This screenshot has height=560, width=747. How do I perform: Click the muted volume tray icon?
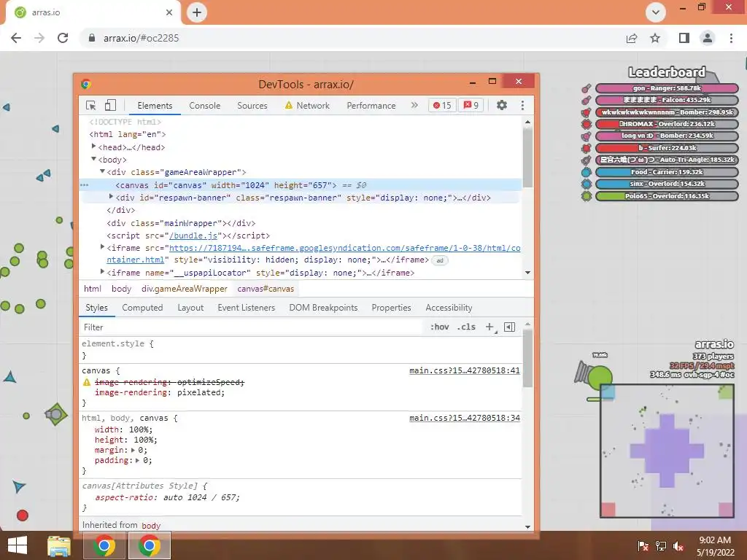click(678, 546)
